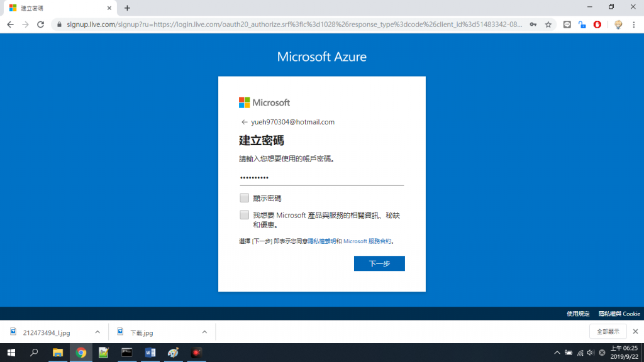Open the 使用規定 footer link
Image resolution: width=644 pixels, height=362 pixels.
(x=578, y=314)
